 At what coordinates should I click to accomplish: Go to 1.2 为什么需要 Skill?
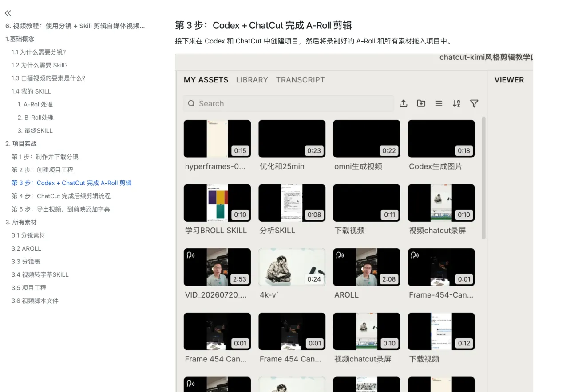point(40,65)
